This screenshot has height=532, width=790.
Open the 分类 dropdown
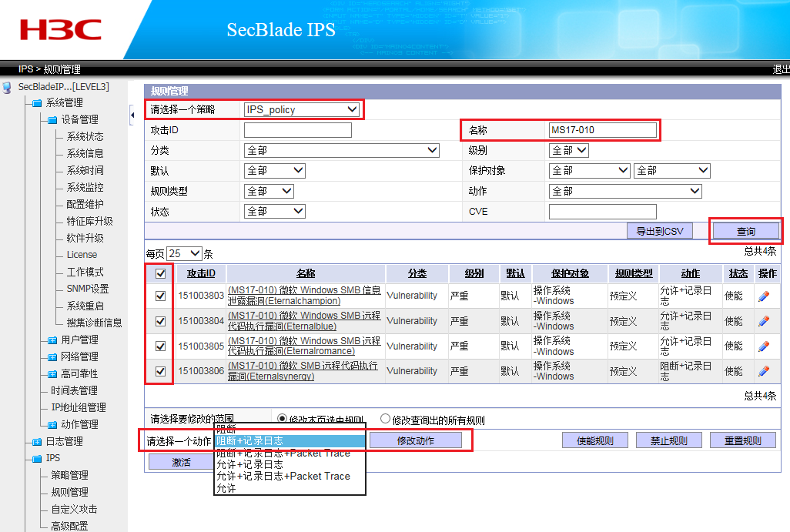tap(342, 150)
